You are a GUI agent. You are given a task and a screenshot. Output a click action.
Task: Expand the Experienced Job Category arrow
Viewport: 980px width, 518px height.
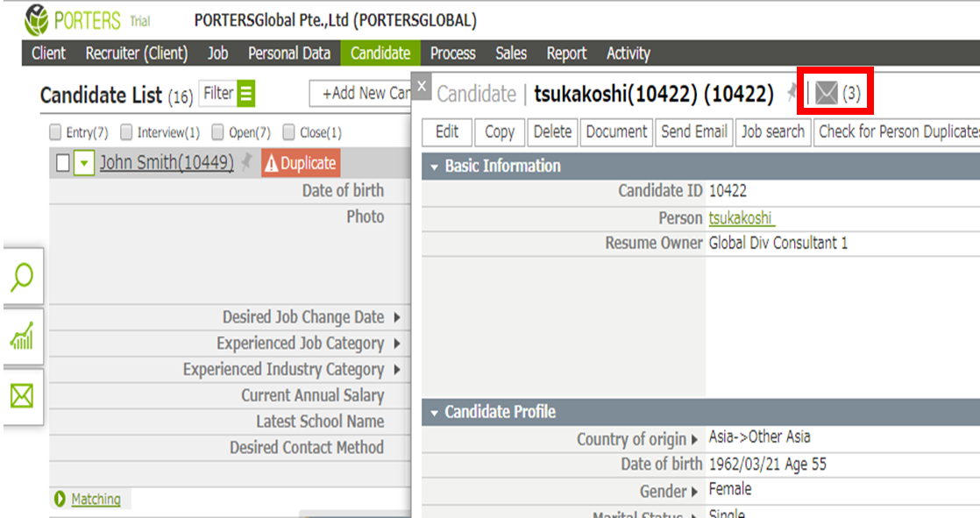397,344
